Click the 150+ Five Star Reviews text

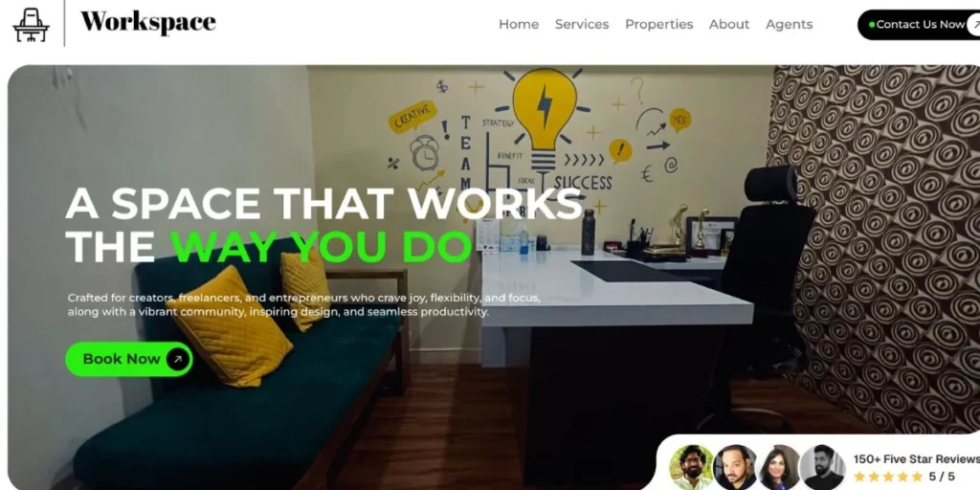tap(916, 459)
